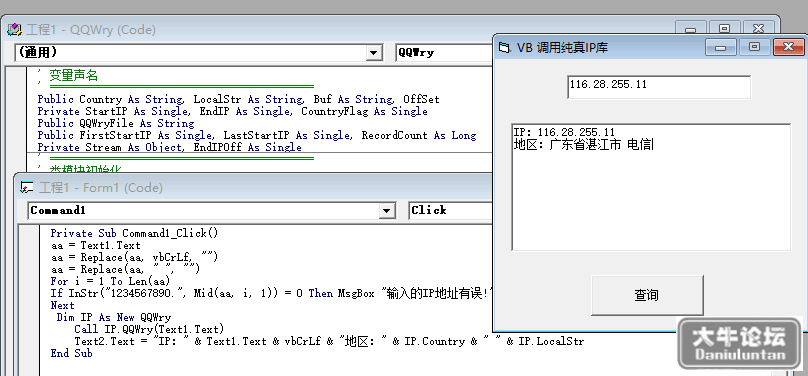
Task: Open the Click procedure combo box in Form1
Action: pos(451,210)
